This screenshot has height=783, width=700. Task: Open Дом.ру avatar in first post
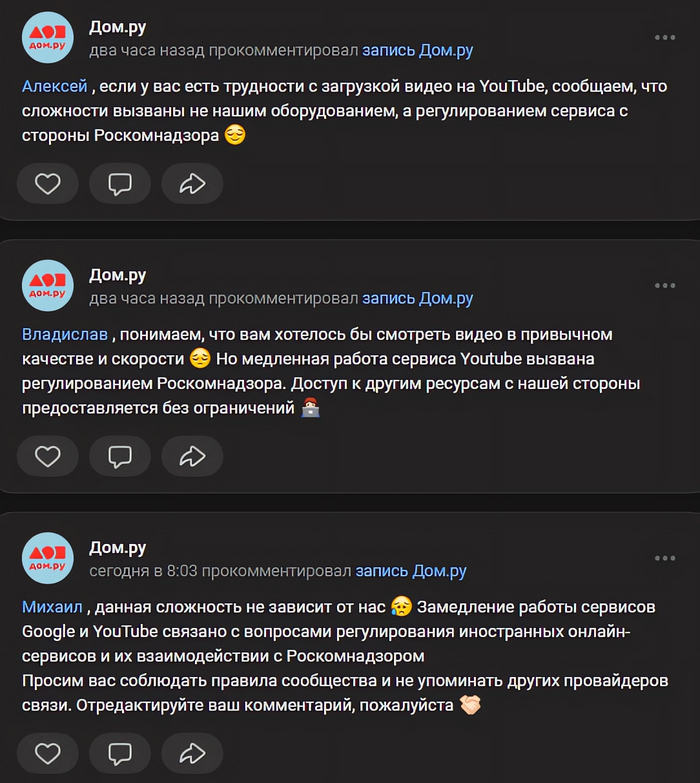pyautogui.click(x=48, y=39)
